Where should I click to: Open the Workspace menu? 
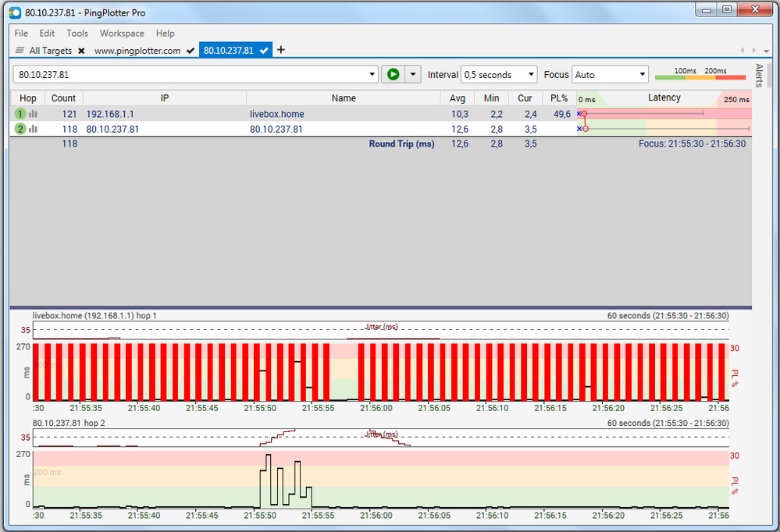point(122,34)
